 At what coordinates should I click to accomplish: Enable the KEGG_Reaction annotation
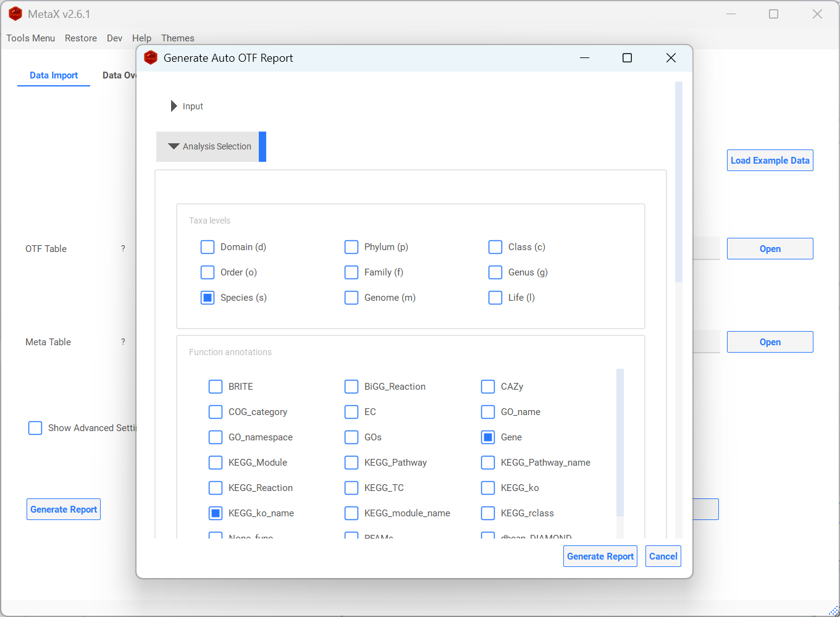pos(216,488)
